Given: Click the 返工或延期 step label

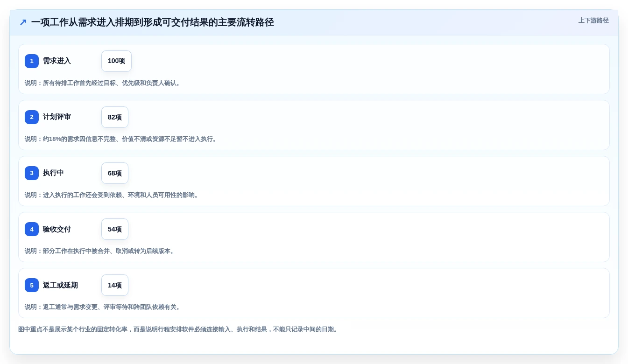Looking at the screenshot, I should [60, 285].
